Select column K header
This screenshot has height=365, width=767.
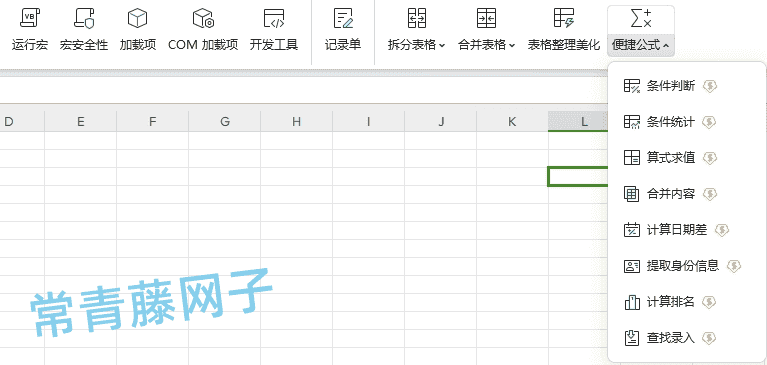512,121
